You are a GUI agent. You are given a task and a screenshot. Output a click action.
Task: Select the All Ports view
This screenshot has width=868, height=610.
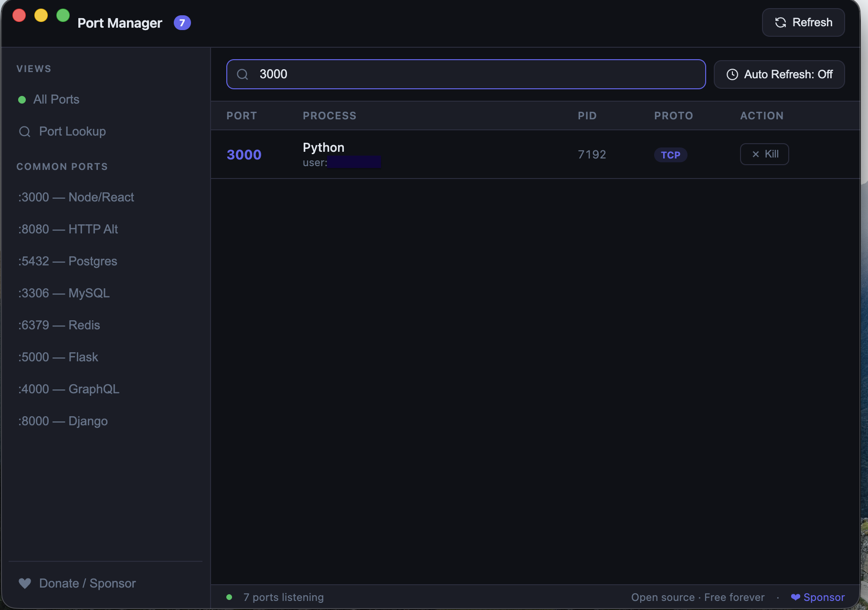tap(56, 99)
